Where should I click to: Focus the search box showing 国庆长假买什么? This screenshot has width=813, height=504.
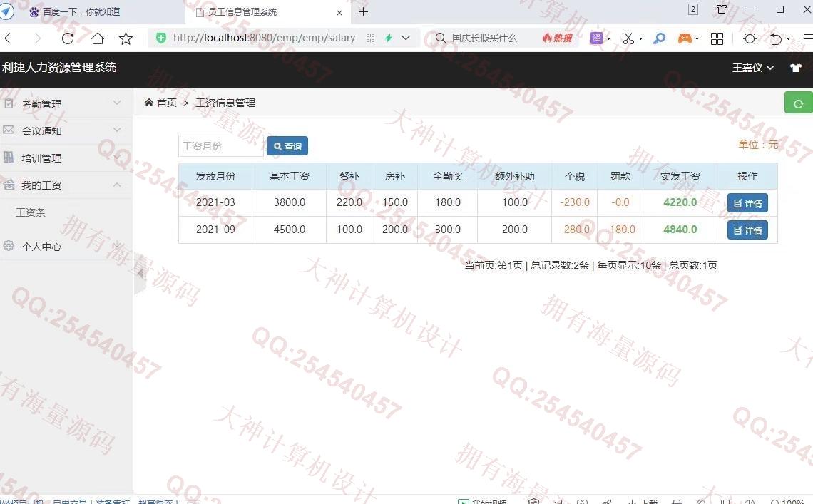(484, 38)
